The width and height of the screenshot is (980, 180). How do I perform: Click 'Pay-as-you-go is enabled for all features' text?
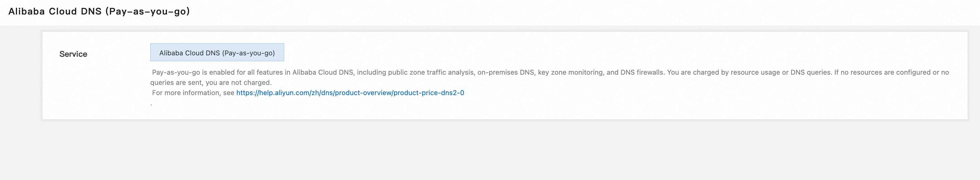click(x=217, y=72)
